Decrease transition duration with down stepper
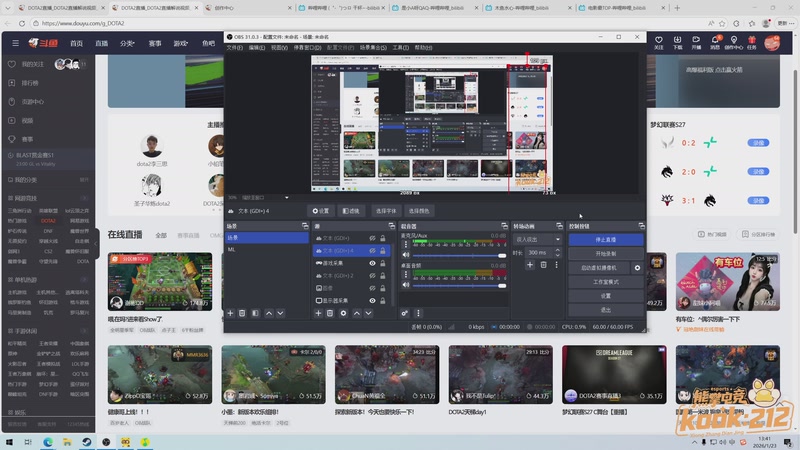800x450 pixels. (557, 255)
